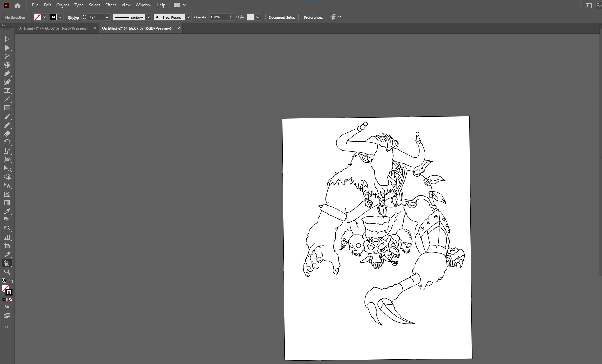This screenshot has width=602, height=364.
Task: Select the Artboard tool
Action: [7, 246]
